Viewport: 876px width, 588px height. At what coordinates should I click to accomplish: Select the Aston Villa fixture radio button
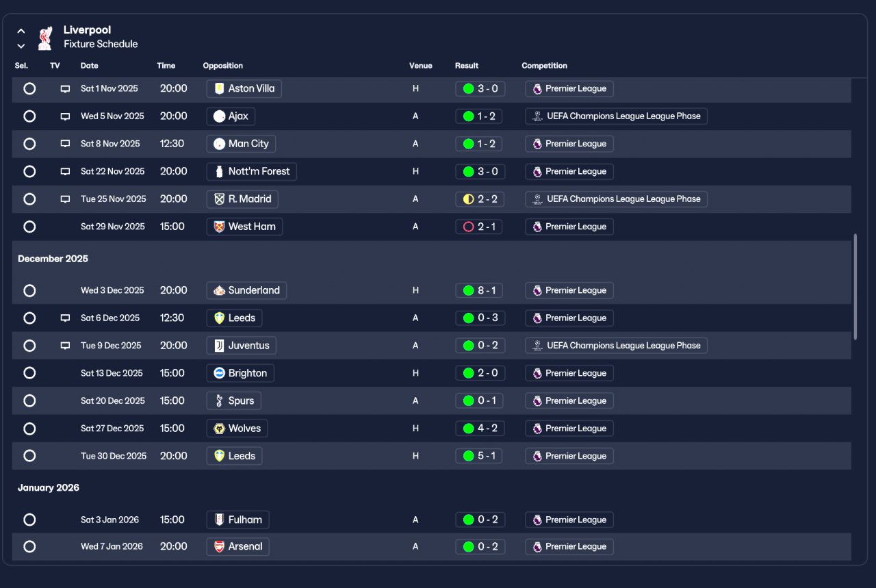tap(29, 88)
